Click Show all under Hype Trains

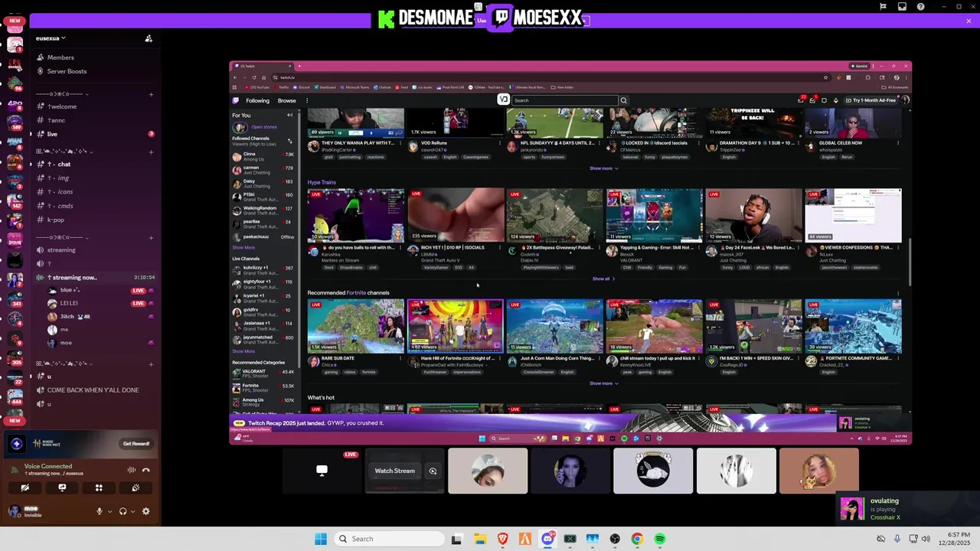pos(603,279)
